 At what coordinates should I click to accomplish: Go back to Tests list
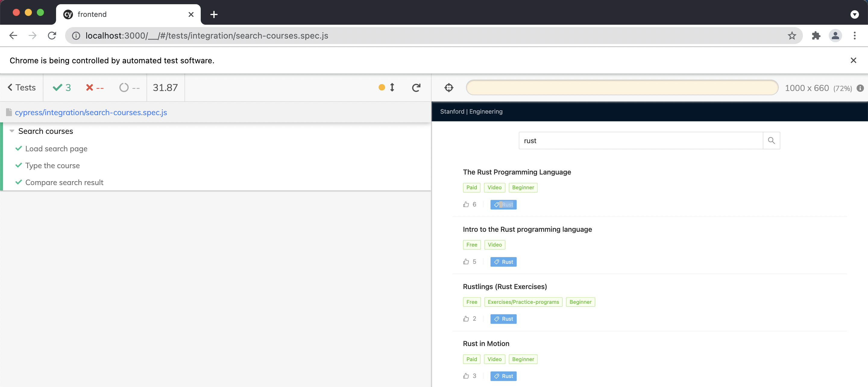point(22,88)
